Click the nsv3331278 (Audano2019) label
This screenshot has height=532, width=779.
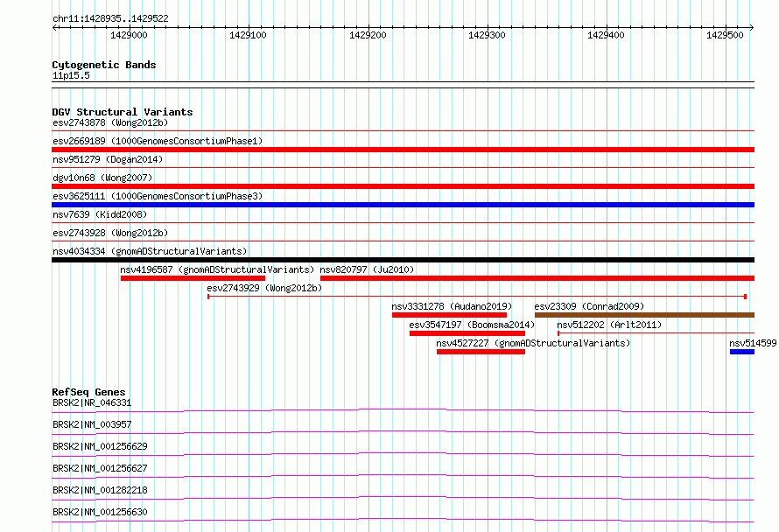452,306
